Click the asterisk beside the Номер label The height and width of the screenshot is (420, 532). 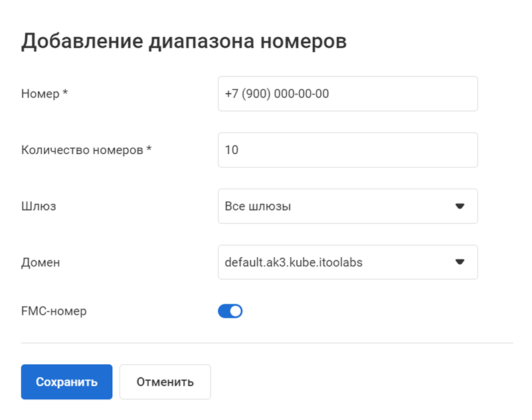point(65,94)
